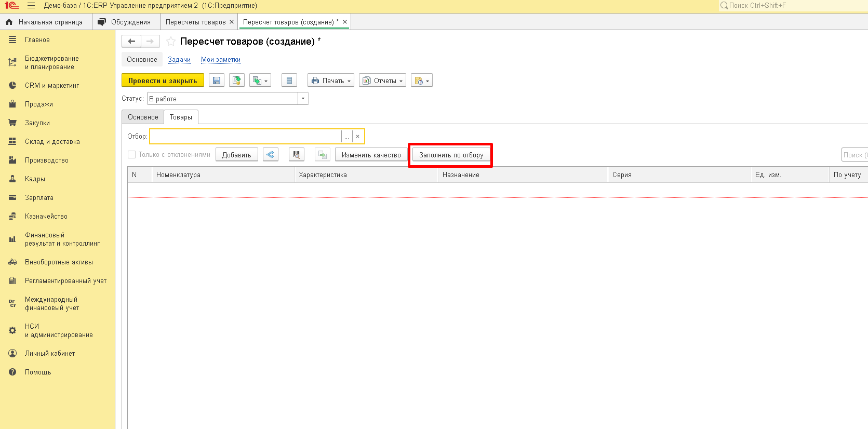Image resolution: width=868 pixels, height=429 pixels.
Task: Switch to Пересчеты товаров window tab
Action: (196, 22)
